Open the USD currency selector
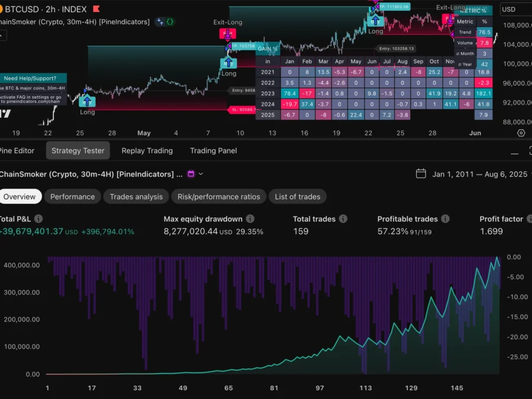 [515, 9]
